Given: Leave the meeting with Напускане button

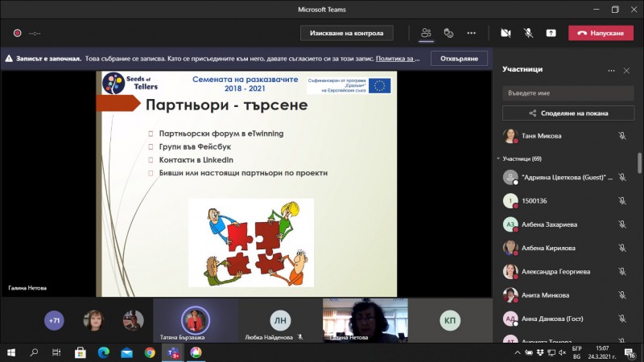Looking at the screenshot, I should [601, 33].
